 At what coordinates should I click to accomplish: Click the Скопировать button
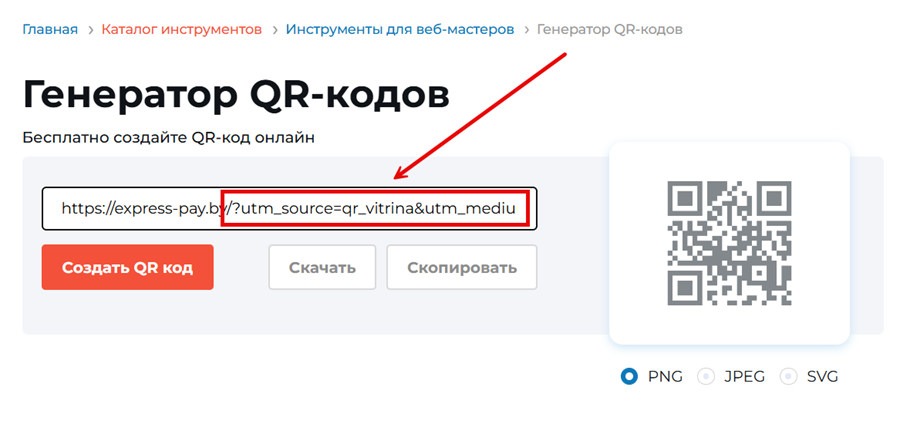[x=461, y=268]
